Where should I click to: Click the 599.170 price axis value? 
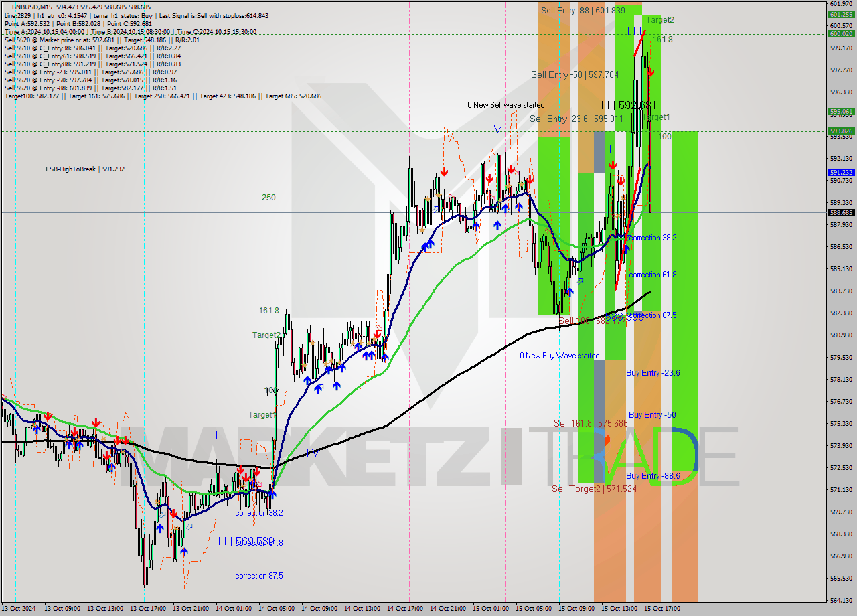tap(841, 48)
